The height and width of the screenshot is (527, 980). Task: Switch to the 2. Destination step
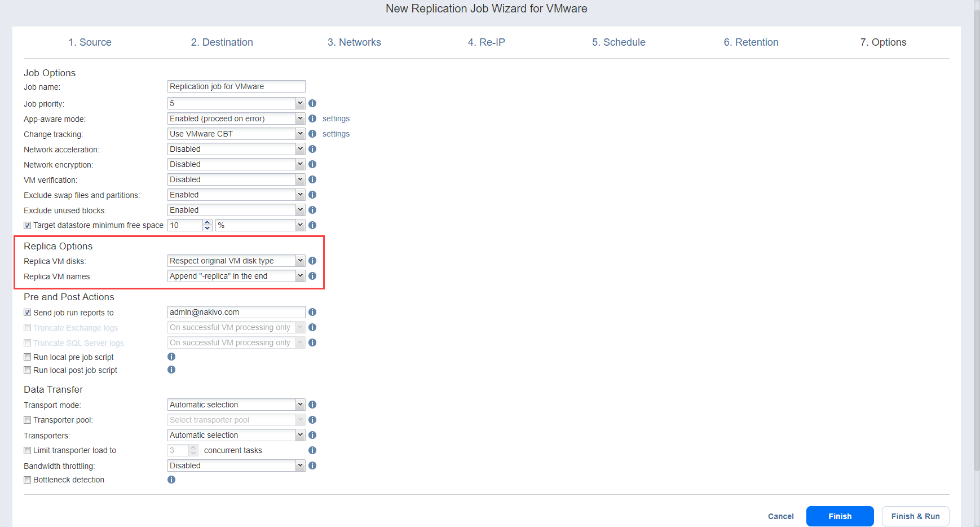(222, 42)
